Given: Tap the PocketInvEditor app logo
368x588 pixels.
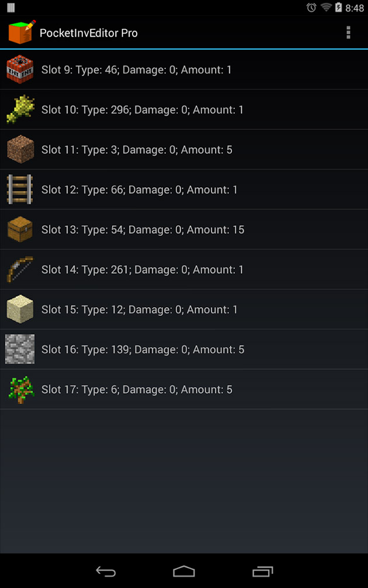Looking at the screenshot, I should click(21, 33).
